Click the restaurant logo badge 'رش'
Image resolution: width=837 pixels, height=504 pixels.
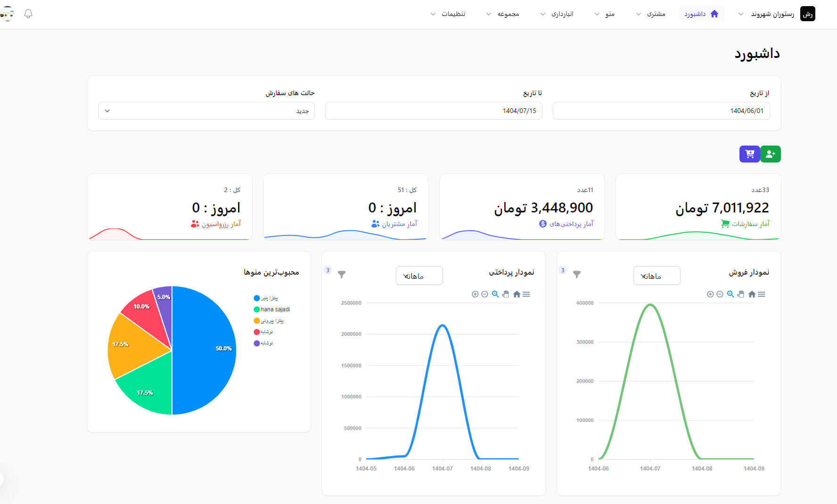(808, 14)
